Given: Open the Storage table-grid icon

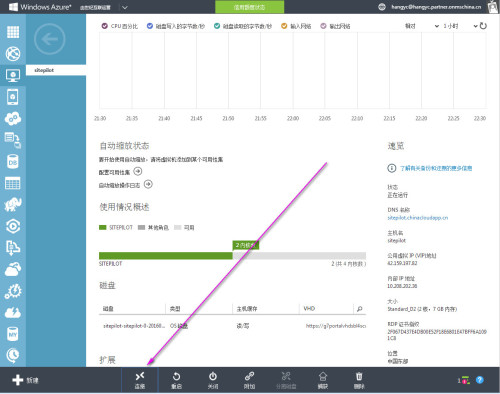Looking at the screenshot, I should (13, 183).
